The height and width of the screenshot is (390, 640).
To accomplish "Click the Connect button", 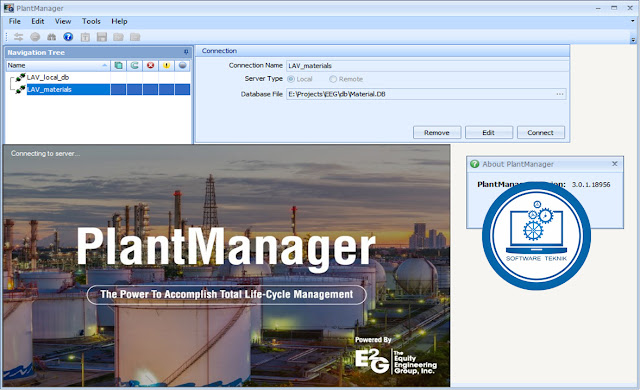I will point(540,133).
